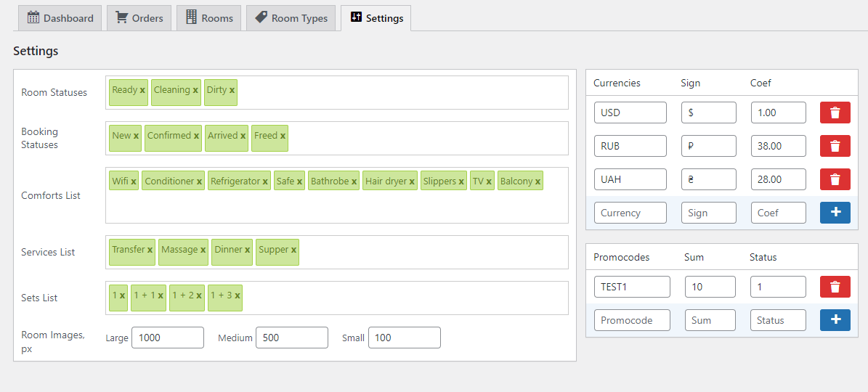Remove the Slippers comfort tag
This screenshot has height=392, width=868.
tap(461, 181)
